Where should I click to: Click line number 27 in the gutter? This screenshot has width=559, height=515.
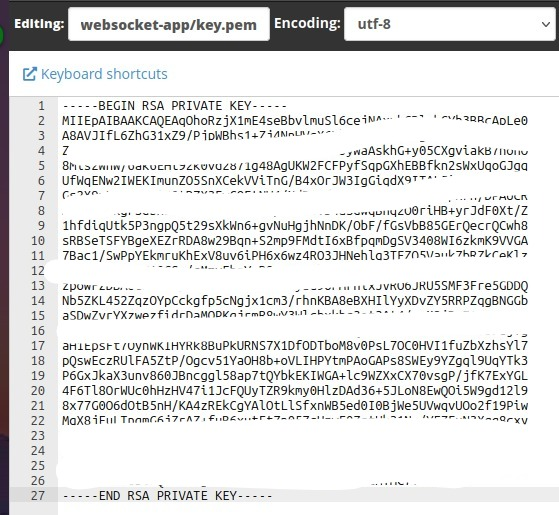[38, 496]
